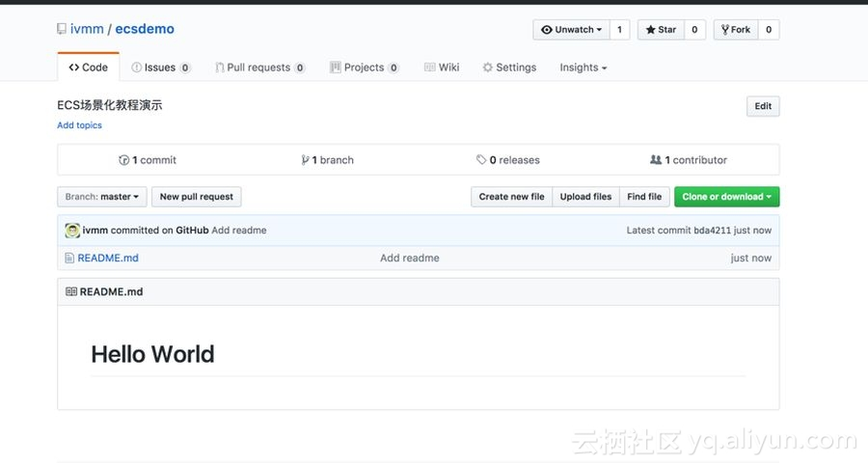Click Find file

[644, 197]
